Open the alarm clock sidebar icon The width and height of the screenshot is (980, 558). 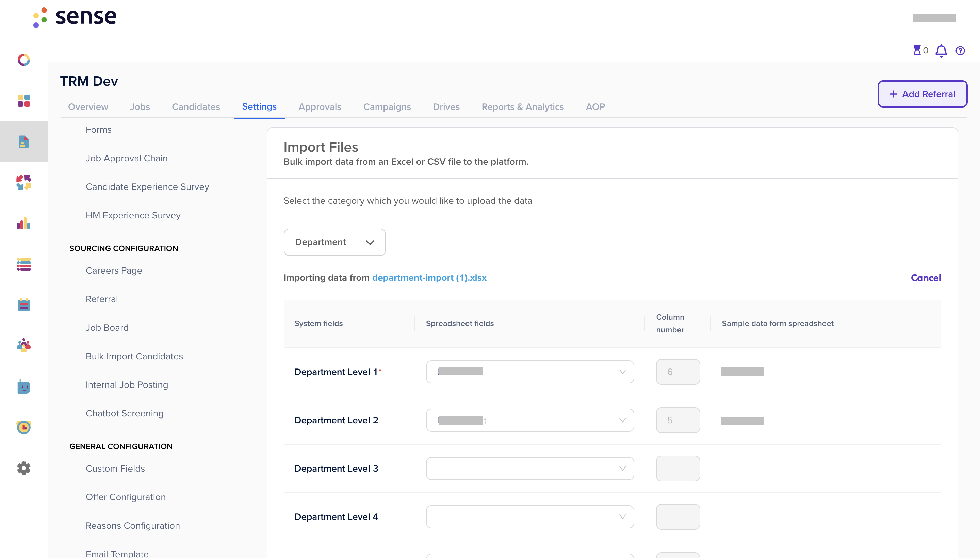(x=24, y=427)
